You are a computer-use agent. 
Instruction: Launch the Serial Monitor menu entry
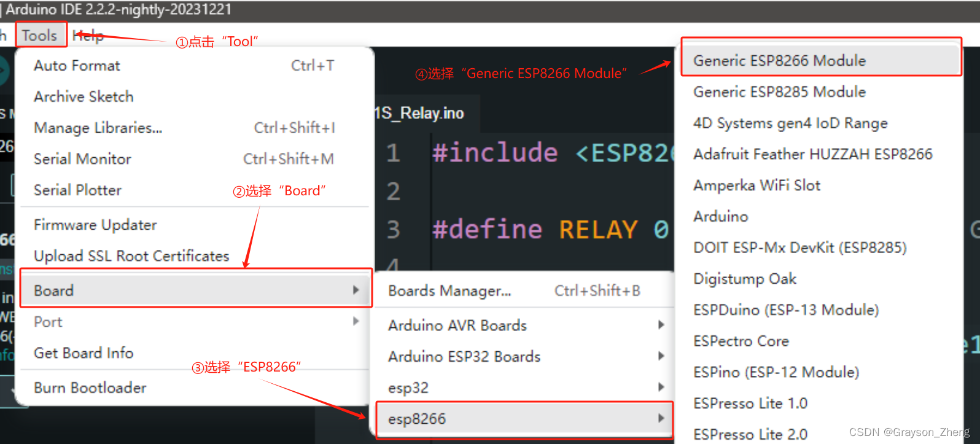(194, 159)
